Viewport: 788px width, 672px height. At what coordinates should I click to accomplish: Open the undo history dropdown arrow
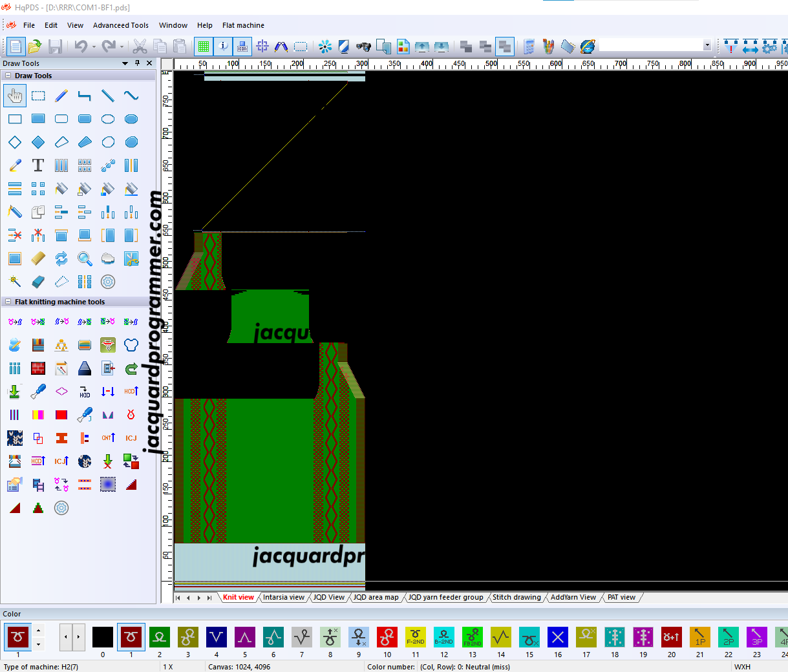coord(94,47)
